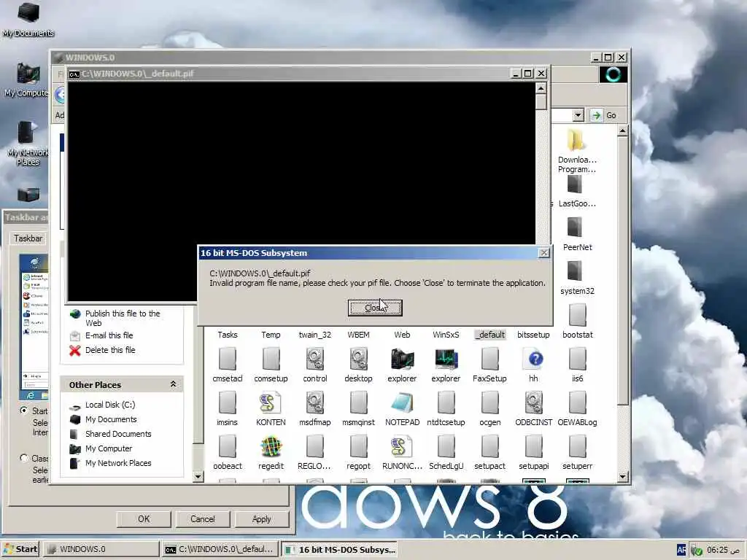The width and height of the screenshot is (747, 560).
Task: Open the hh help icon
Action: (x=533, y=359)
